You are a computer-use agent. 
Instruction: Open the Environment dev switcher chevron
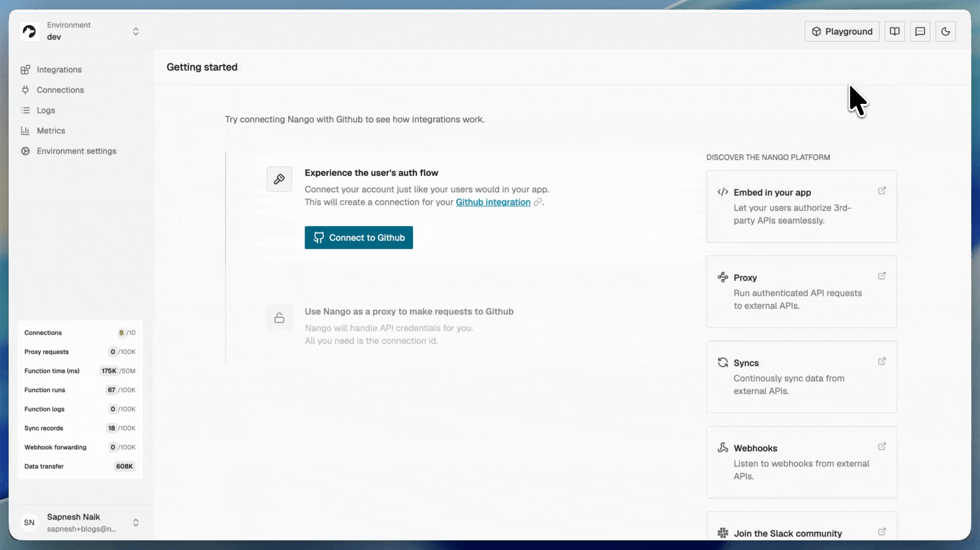135,32
